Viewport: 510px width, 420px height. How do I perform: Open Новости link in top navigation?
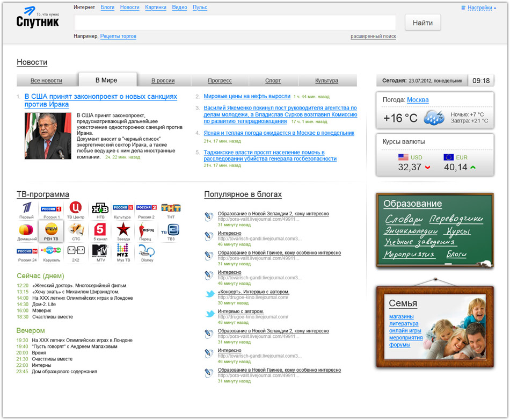[129, 7]
